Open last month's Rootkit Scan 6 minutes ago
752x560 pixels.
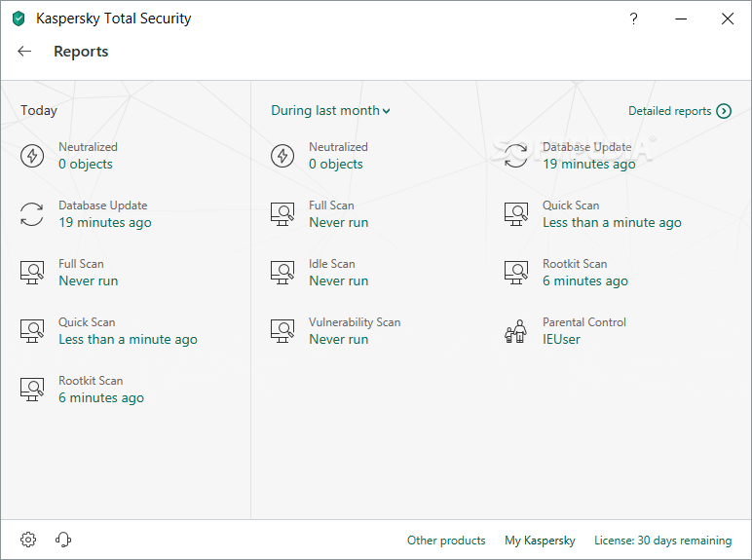coord(585,280)
